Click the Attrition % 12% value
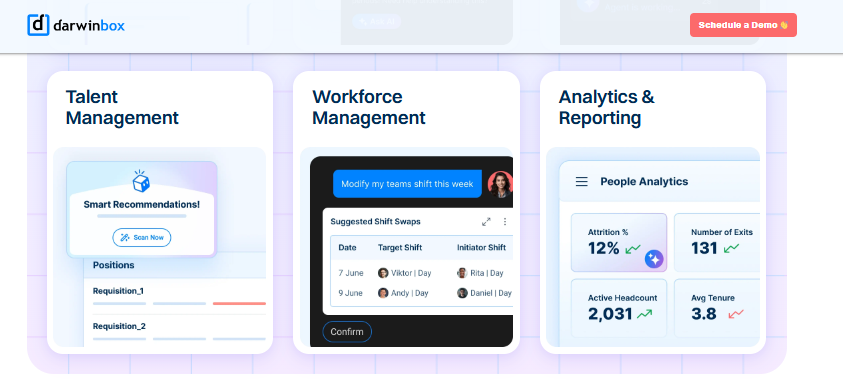The width and height of the screenshot is (843, 387). [x=604, y=248]
